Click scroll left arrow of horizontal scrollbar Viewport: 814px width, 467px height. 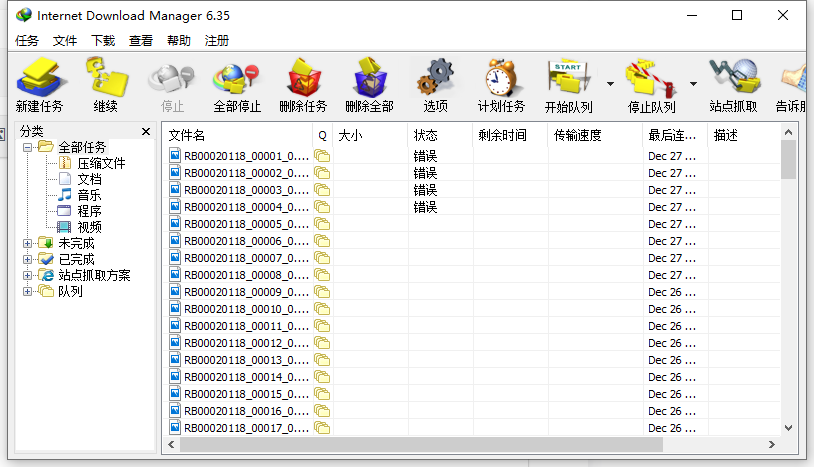(171, 445)
